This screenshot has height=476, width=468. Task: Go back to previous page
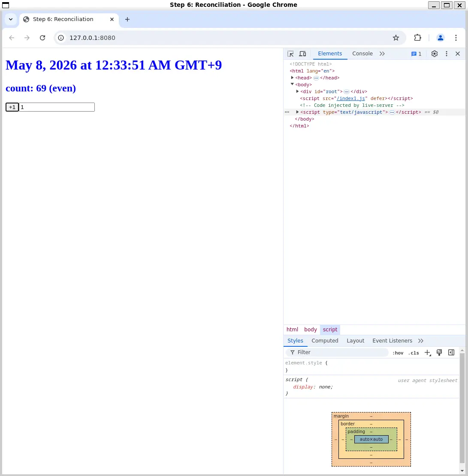(12, 38)
